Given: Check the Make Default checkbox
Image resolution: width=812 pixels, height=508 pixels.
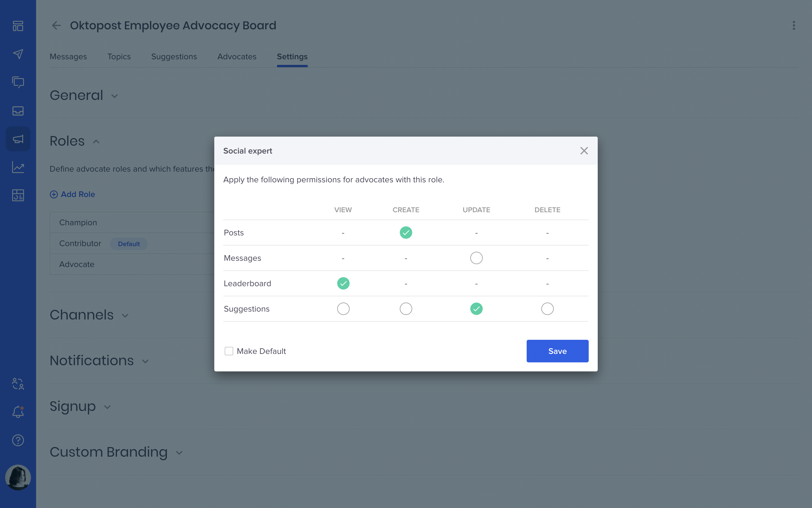Looking at the screenshot, I should pos(229,351).
